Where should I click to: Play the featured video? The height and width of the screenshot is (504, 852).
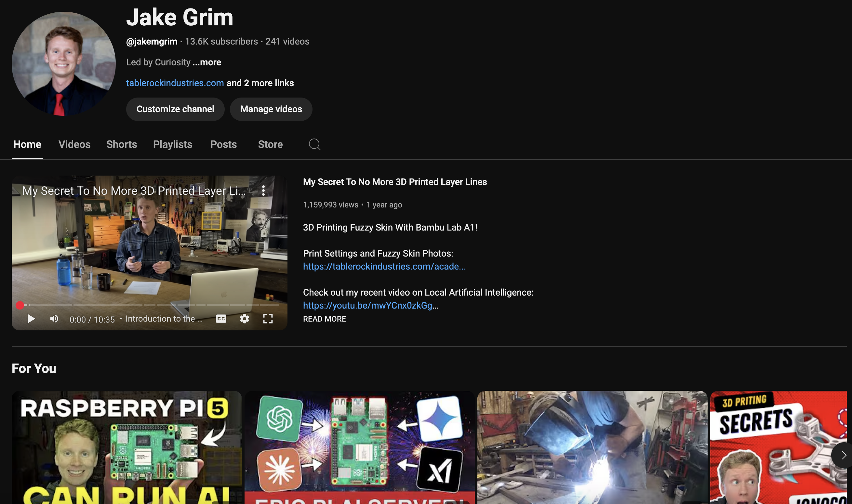click(x=31, y=319)
